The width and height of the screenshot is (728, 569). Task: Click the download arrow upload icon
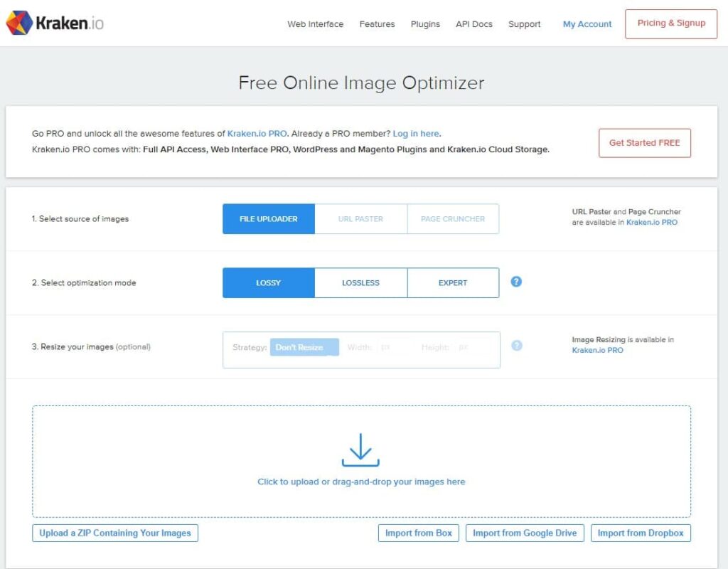360,450
